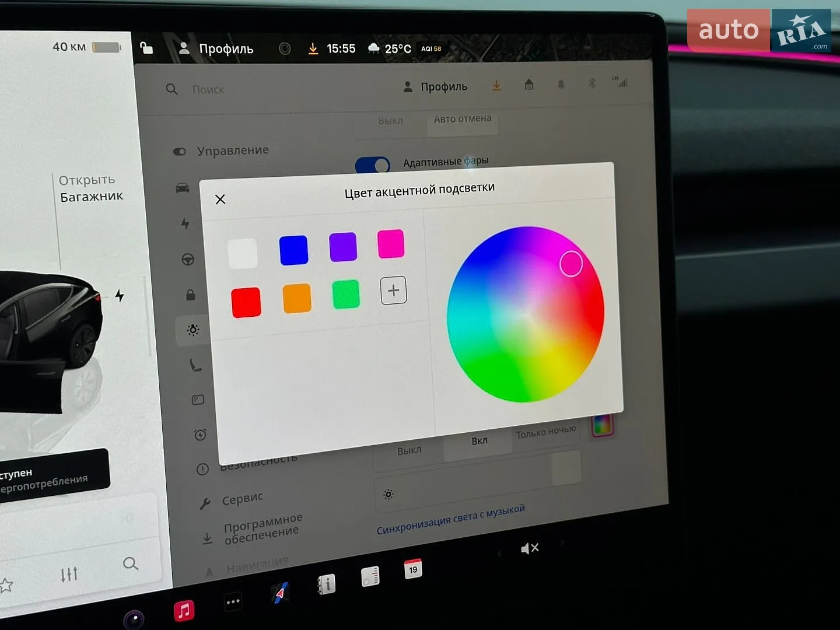
Task: Tap the download arrow in status bar
Action: click(x=313, y=49)
